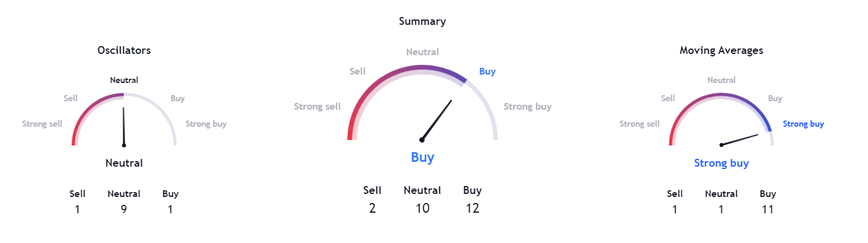Click the Strong sell label on Summary gauge
868x243 pixels.
click(x=317, y=107)
